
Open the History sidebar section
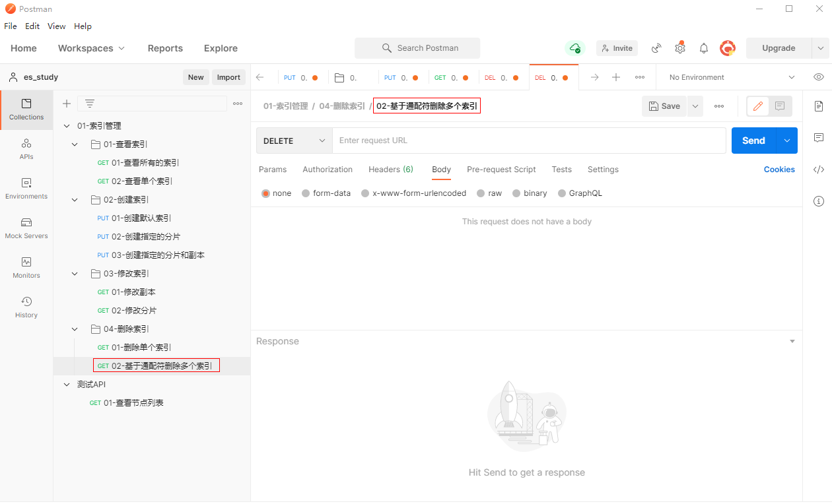point(26,307)
